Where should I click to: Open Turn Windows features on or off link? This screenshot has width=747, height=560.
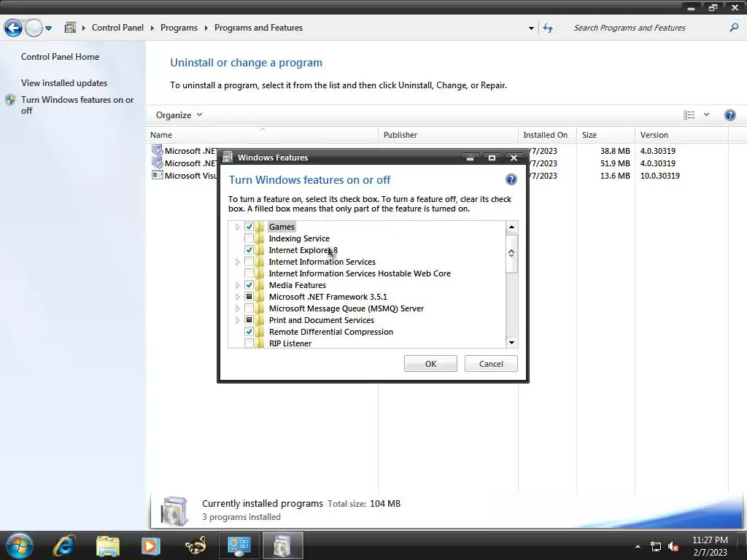77,105
